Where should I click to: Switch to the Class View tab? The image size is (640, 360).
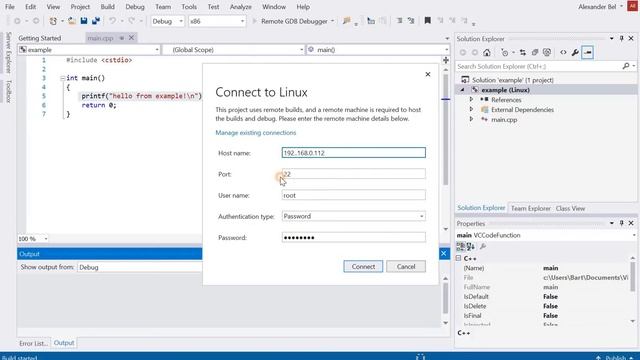click(x=570, y=208)
